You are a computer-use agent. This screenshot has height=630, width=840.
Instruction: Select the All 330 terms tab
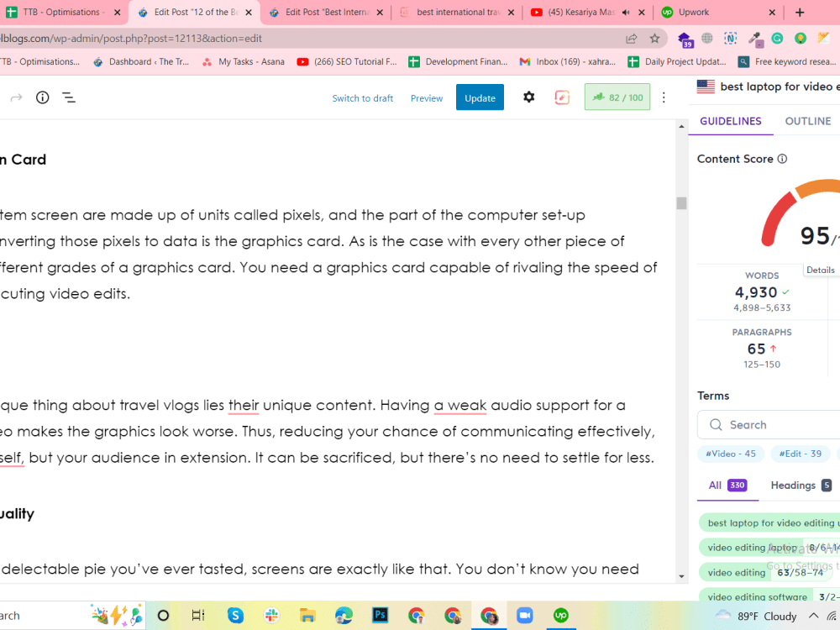pyautogui.click(x=727, y=486)
